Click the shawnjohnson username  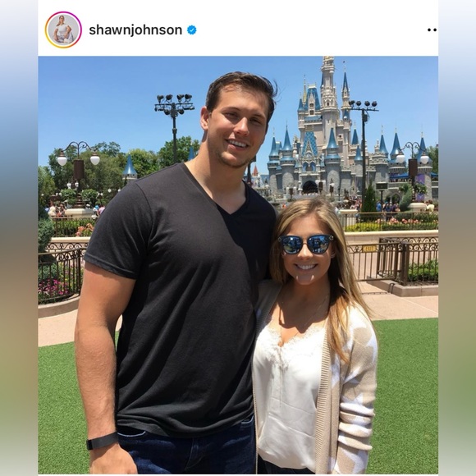135,30
